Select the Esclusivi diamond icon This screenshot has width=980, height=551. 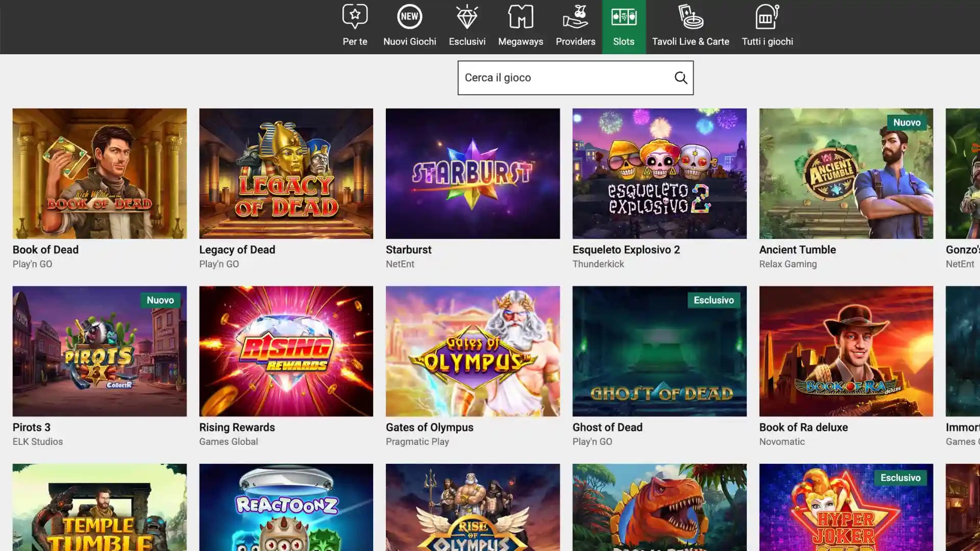tap(467, 16)
